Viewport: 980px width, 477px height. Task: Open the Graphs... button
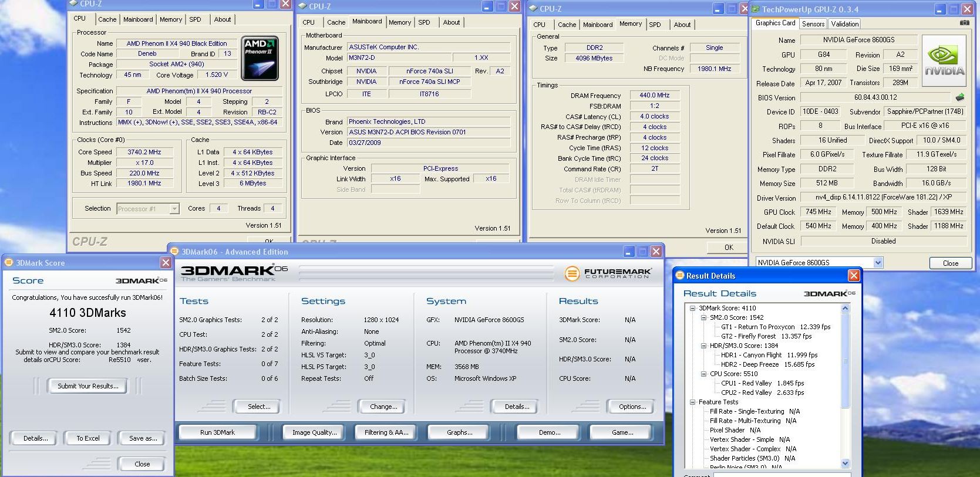click(x=459, y=432)
